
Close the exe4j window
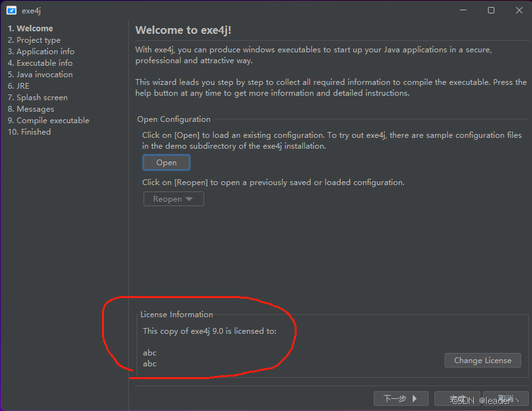pyautogui.click(x=519, y=10)
